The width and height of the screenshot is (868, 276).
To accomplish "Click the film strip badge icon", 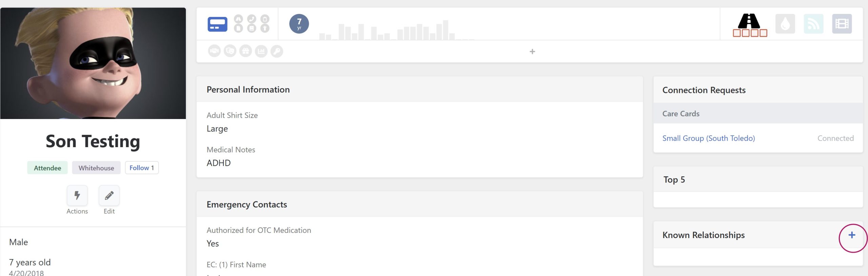I will coord(842,24).
